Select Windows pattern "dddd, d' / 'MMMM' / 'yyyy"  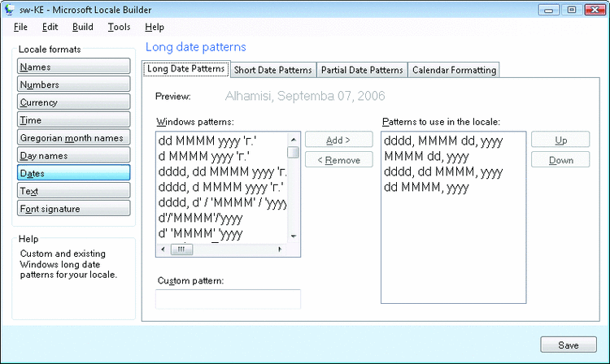pos(222,202)
